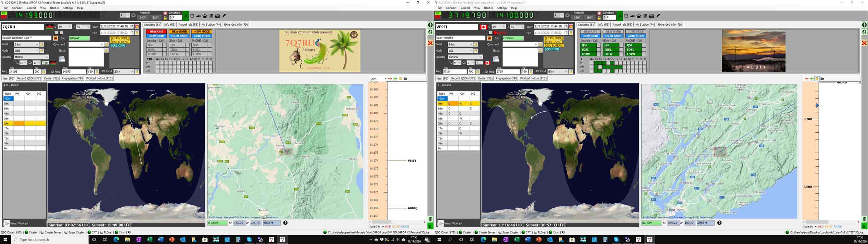Click the View: Worked icon in 7Q7RU window
This screenshot has width=868, height=244.
[7, 223]
